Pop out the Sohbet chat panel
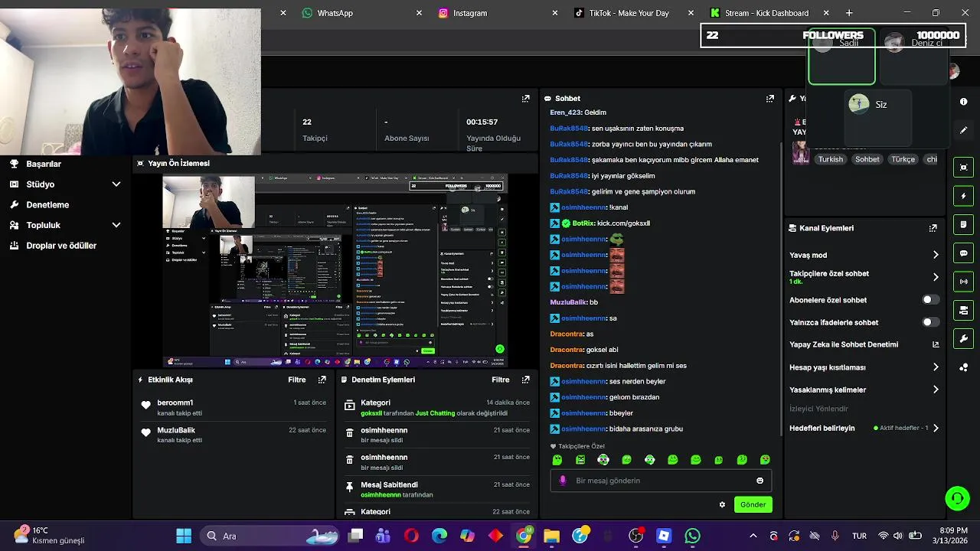Viewport: 980px width, 551px height. pyautogui.click(x=769, y=99)
